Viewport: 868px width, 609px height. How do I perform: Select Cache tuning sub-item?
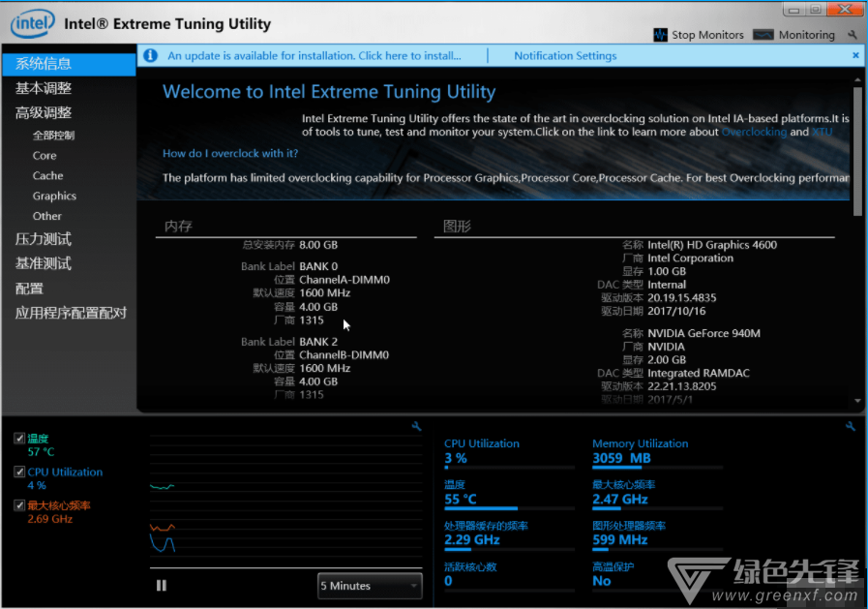47,175
